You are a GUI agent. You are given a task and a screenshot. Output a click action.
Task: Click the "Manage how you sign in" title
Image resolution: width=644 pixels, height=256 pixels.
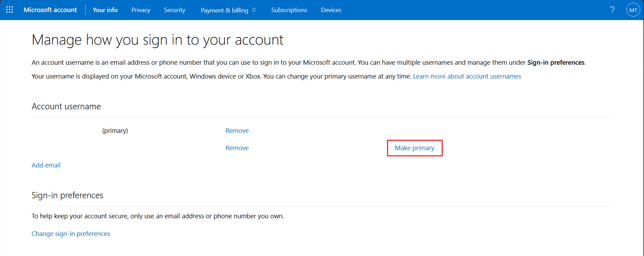158,40
